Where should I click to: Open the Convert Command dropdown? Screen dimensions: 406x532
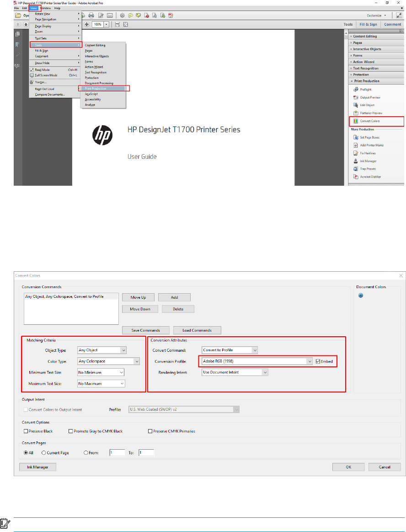pos(230,350)
